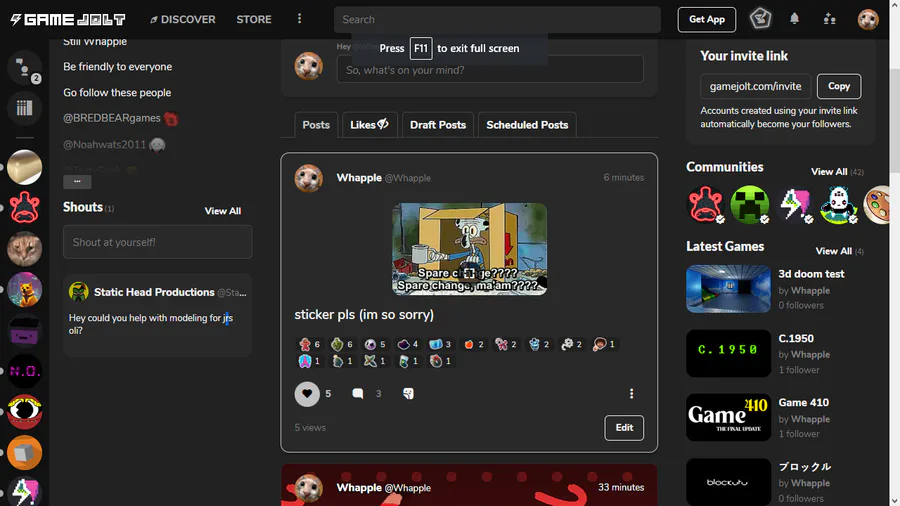
Task: Open comments on the sticker pls post
Action: [358, 394]
